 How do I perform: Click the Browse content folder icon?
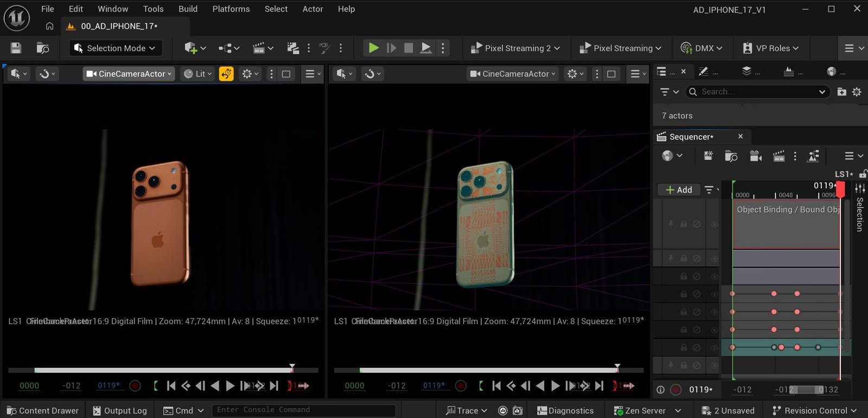[x=42, y=48]
